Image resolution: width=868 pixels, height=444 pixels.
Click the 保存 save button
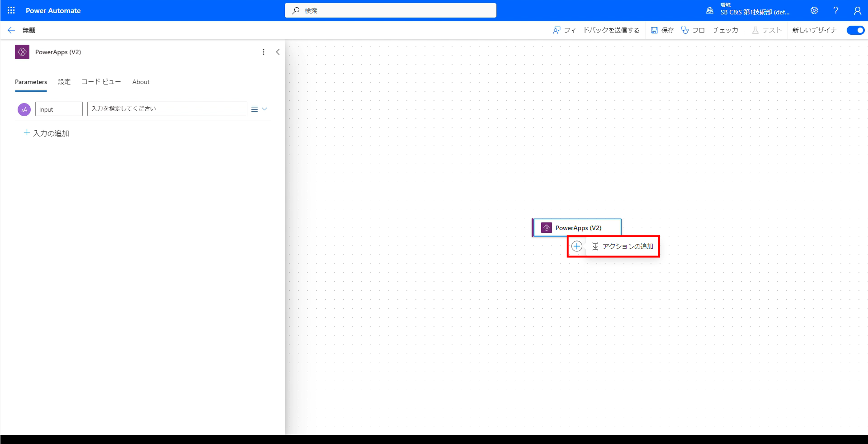point(662,30)
